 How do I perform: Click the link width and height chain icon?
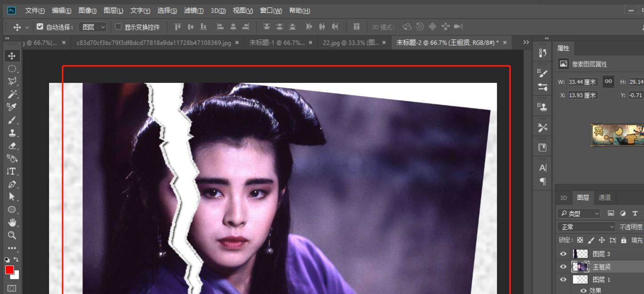[x=608, y=82]
